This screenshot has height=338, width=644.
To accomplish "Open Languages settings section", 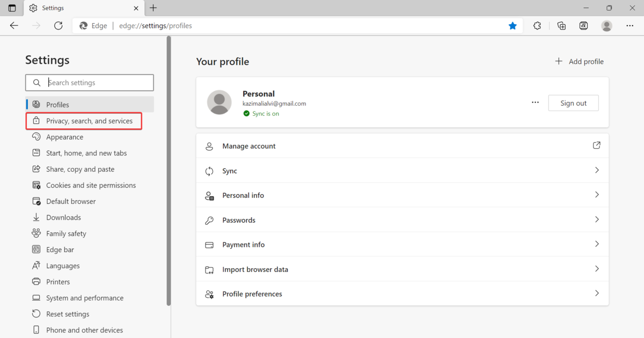I will click(63, 266).
